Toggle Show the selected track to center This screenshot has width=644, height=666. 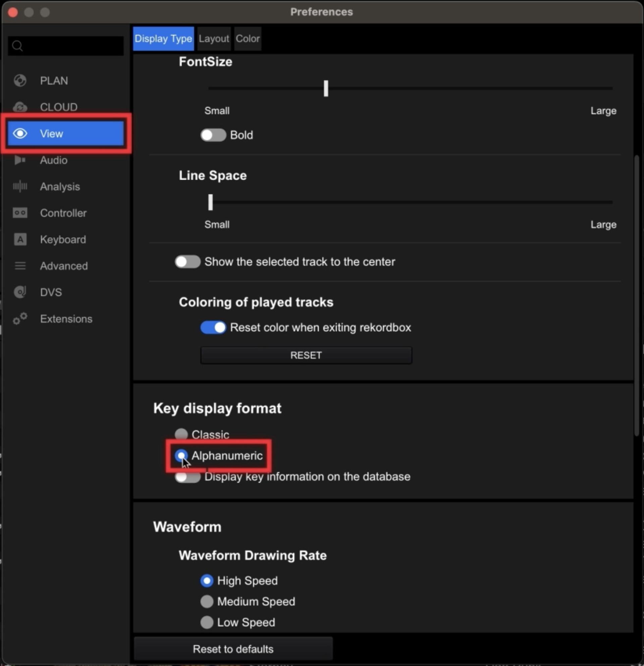[x=187, y=262]
